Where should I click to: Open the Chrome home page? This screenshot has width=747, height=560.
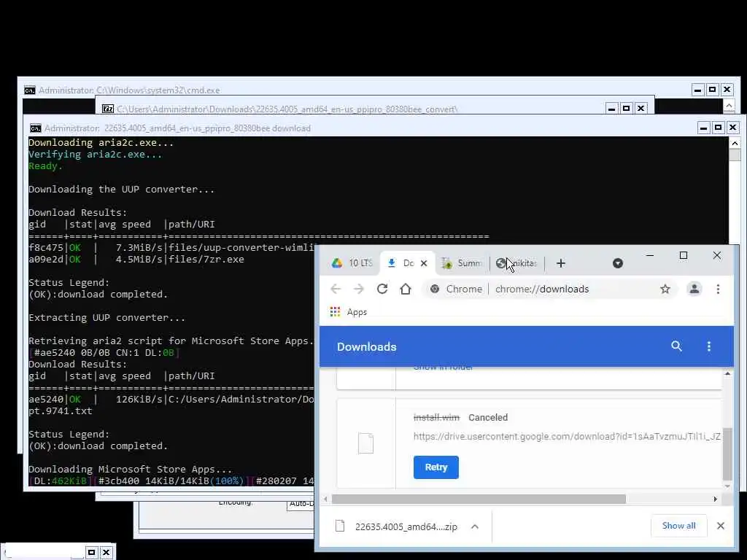(406, 289)
